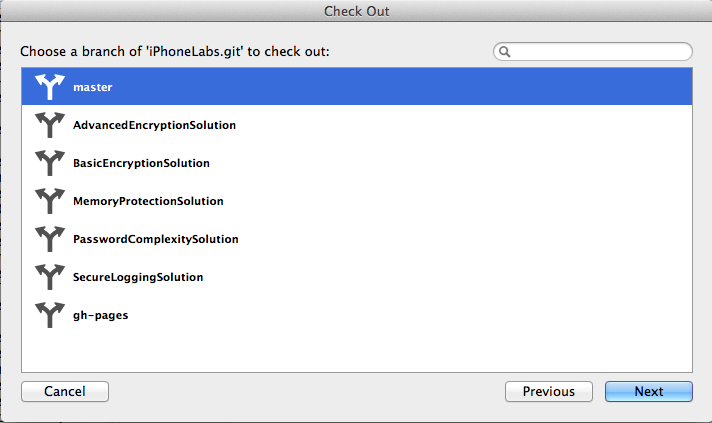Click the SecureLoggingSolution branch icon
712x423 pixels.
[49, 277]
